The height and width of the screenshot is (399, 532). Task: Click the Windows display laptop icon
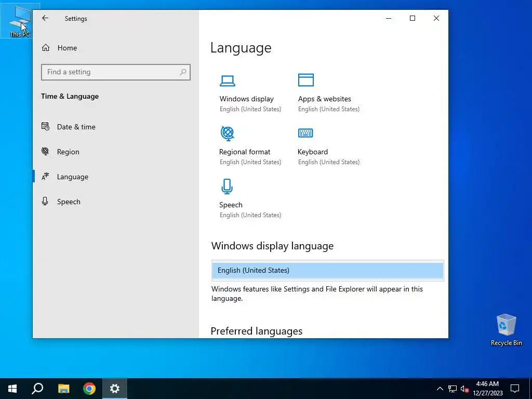coord(228,81)
